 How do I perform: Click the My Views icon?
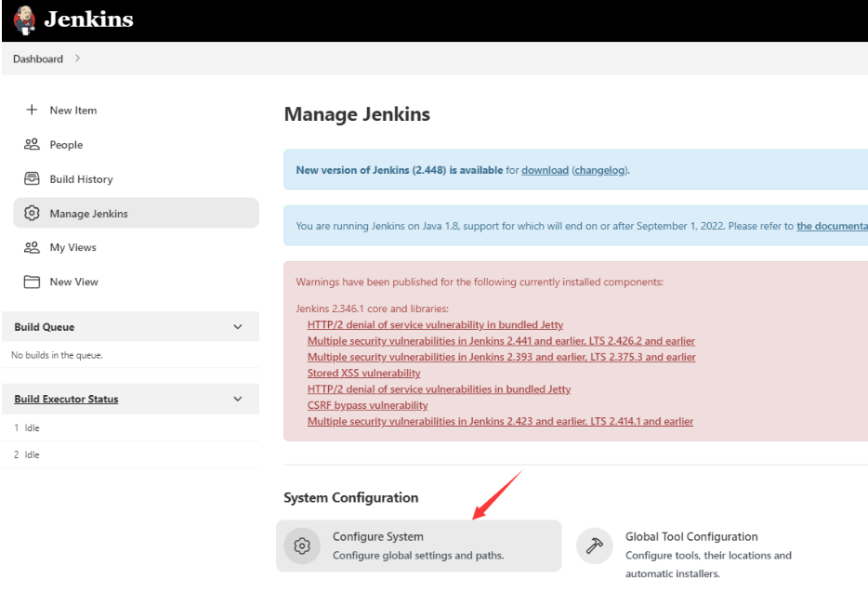click(x=32, y=247)
